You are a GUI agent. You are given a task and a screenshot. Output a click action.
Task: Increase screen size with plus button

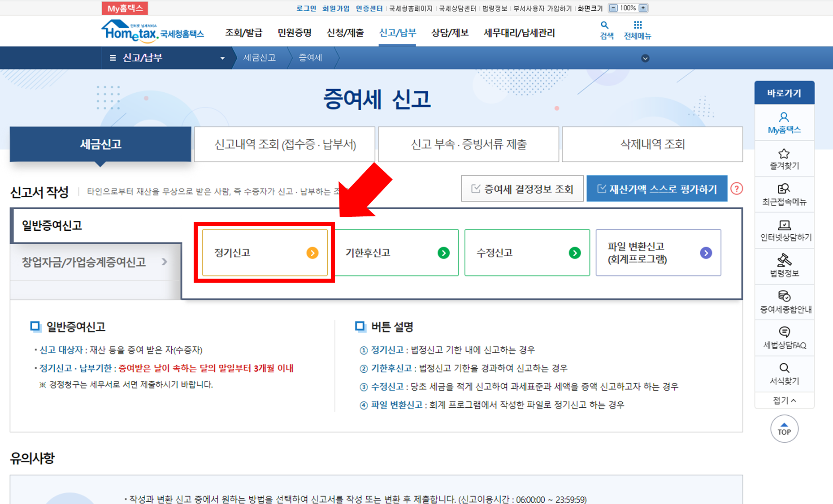click(643, 8)
